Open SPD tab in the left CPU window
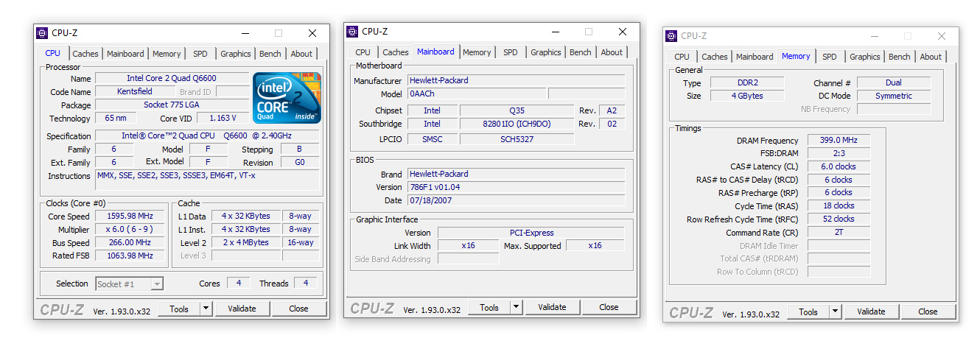 click(200, 54)
